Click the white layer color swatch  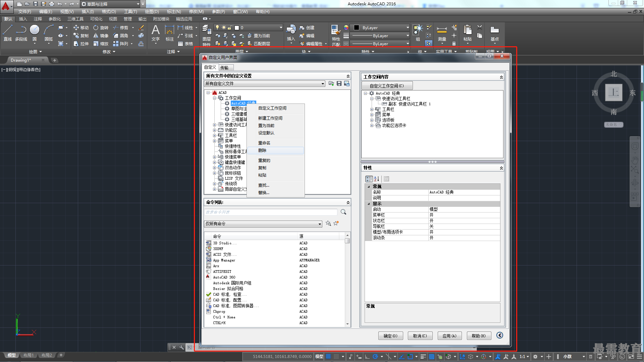237,27
